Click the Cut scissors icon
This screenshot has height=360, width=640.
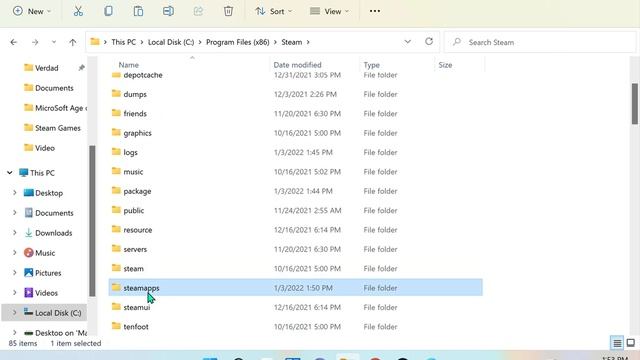pos(78,11)
